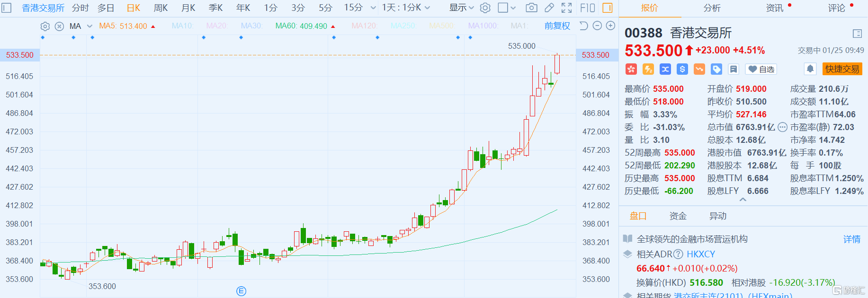The height and width of the screenshot is (298, 868).
Task: Open the 1天:1分K period dropdown
Action: click(406, 8)
